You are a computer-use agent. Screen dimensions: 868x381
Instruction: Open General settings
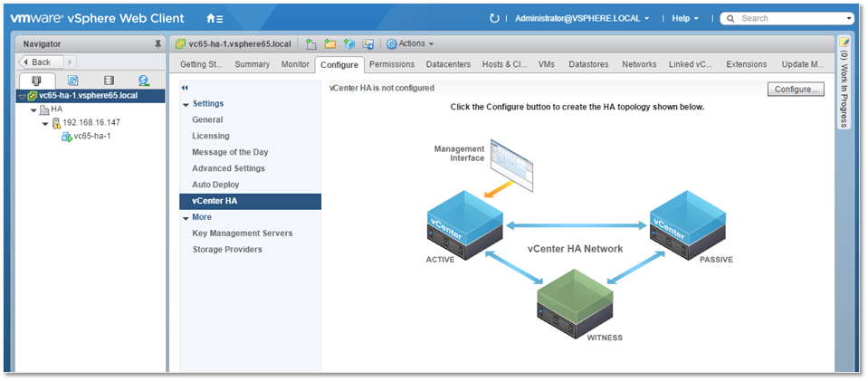(x=207, y=119)
